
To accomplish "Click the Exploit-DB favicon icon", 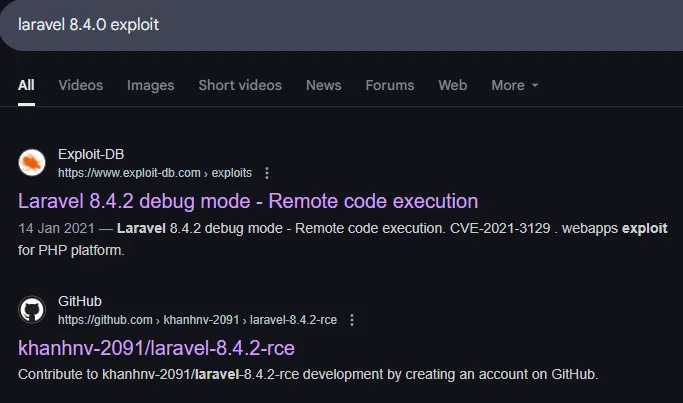I will [x=32, y=163].
